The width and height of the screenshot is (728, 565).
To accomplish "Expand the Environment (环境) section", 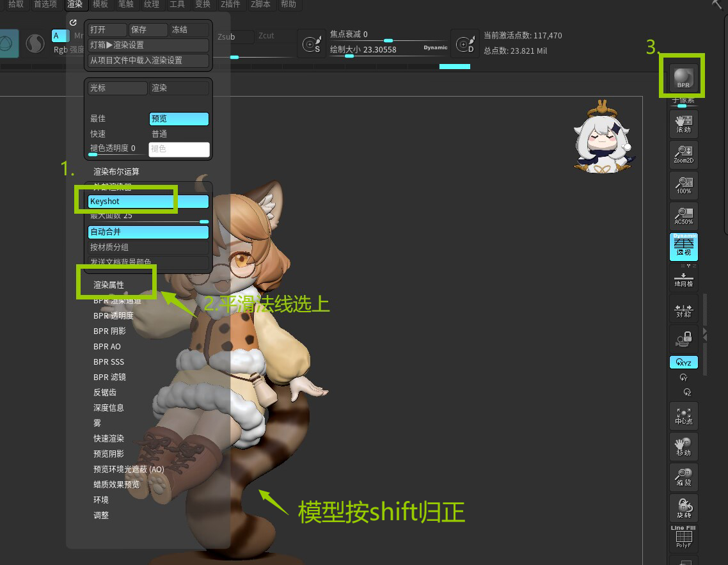I will tap(100, 500).
